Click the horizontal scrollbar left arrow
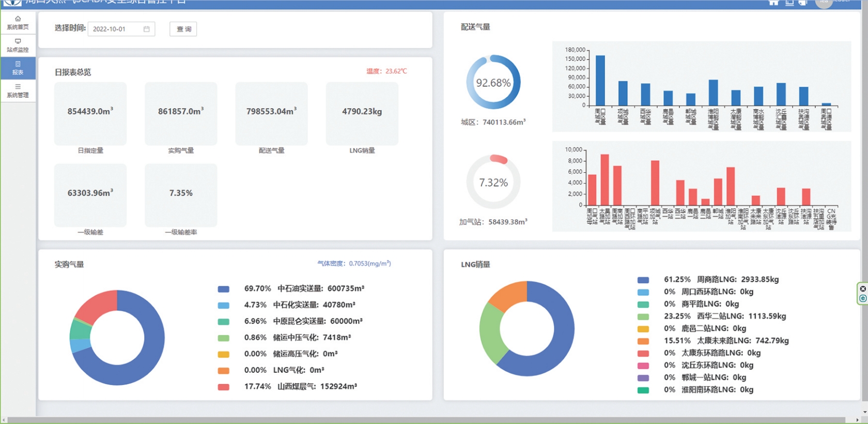Viewport: 868px width, 424px height. tap(4, 420)
